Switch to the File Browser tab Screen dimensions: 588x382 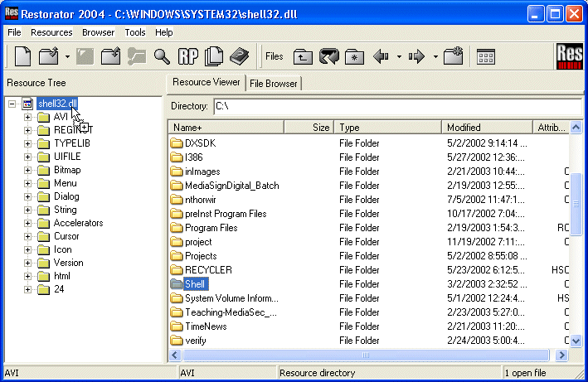274,84
